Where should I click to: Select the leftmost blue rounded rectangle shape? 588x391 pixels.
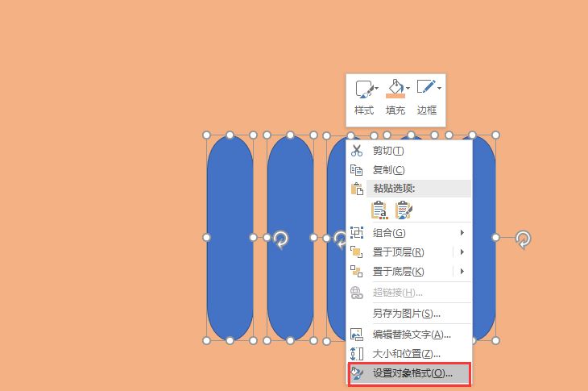(x=230, y=238)
